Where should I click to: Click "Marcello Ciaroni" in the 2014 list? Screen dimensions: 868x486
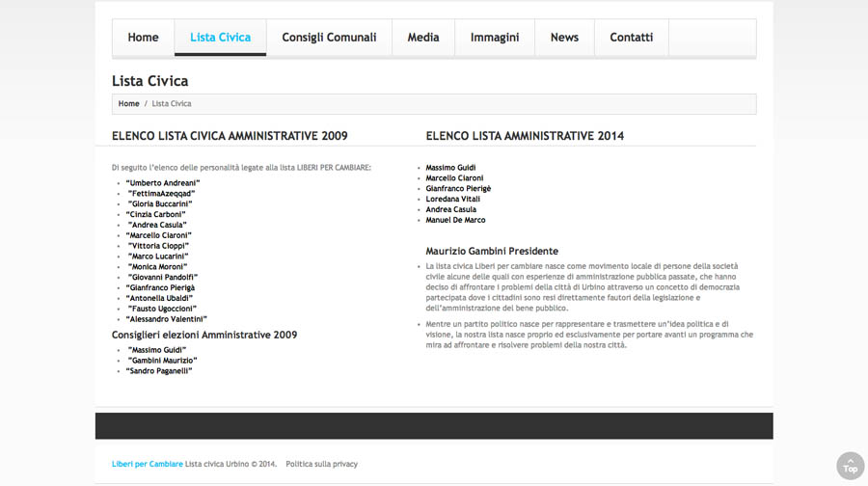(454, 178)
